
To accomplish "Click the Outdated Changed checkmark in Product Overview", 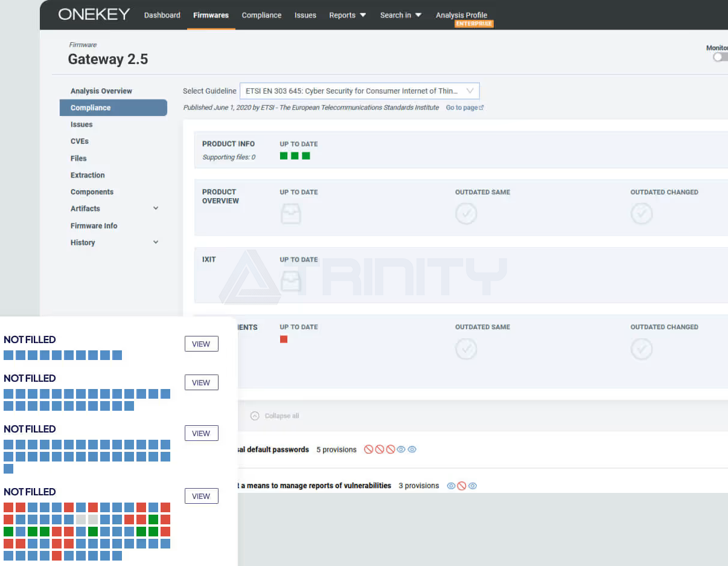I will pyautogui.click(x=641, y=213).
